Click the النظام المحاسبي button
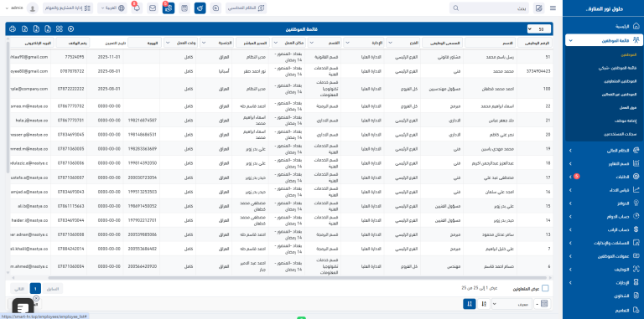This screenshot has width=644, height=319. click(246, 8)
